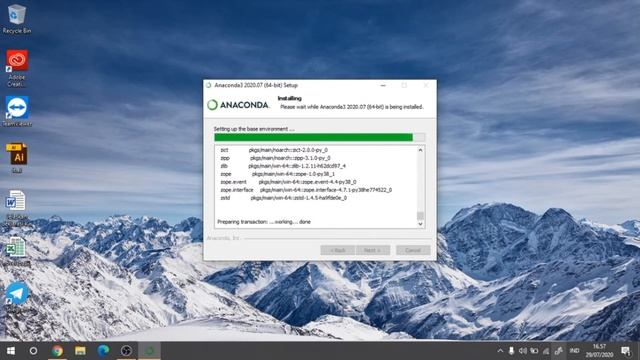Click the install log scrollbar thumb
640x360 pixels.
(x=420, y=215)
